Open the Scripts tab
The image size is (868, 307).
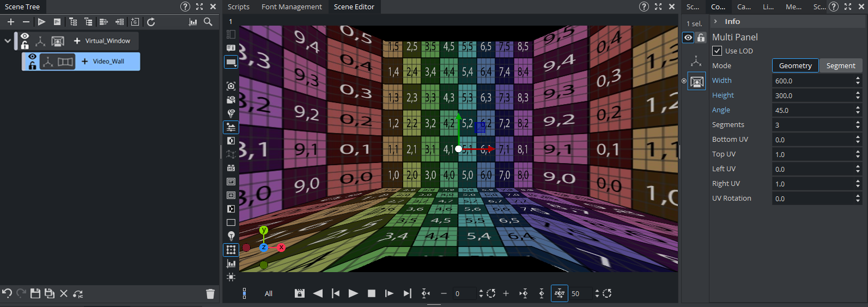coord(239,7)
